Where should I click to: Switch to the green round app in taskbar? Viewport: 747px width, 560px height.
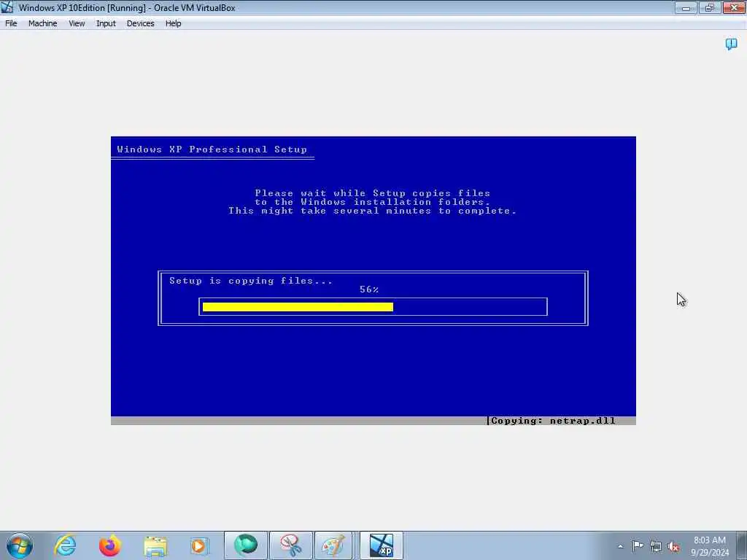pyautogui.click(x=246, y=545)
